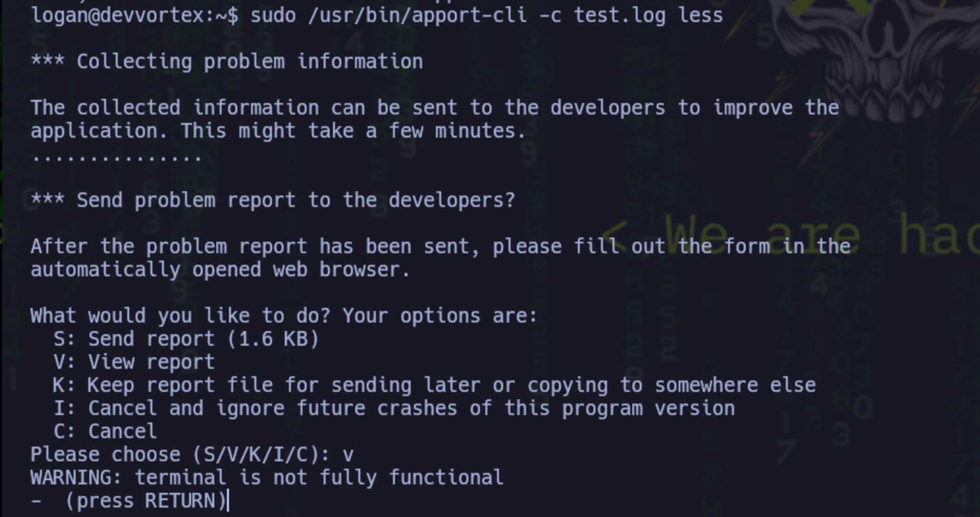Viewport: 980px width, 517px height.
Task: Click the 'I: Cancel and ignore future crashes' line
Action: click(x=394, y=408)
